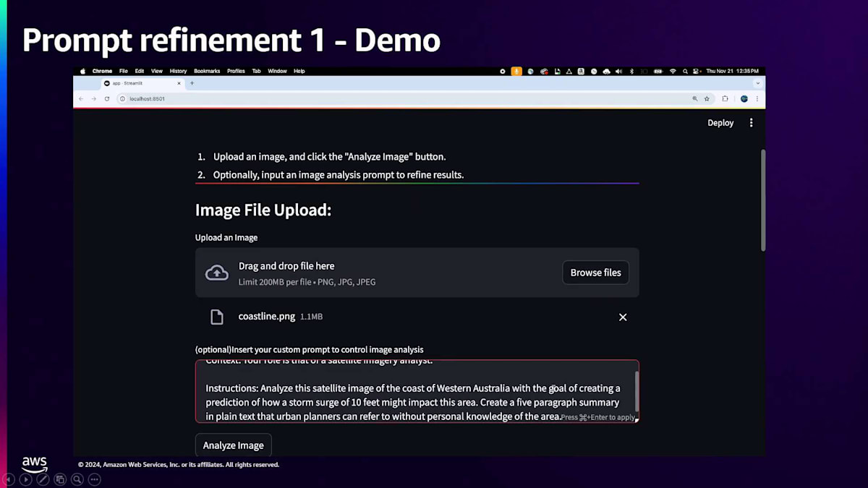Open the zoom magnifier in presentation controls
Image resolution: width=868 pixels, height=488 pixels.
[77, 479]
